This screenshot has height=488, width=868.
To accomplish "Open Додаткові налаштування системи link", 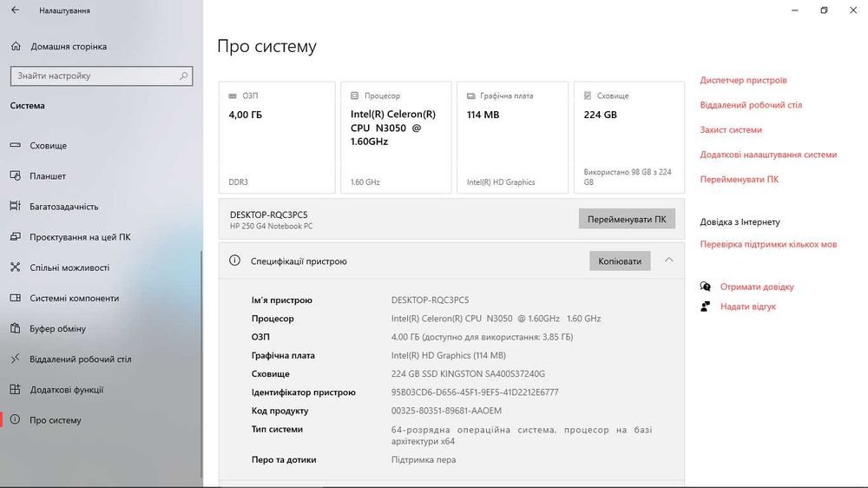I will [768, 155].
